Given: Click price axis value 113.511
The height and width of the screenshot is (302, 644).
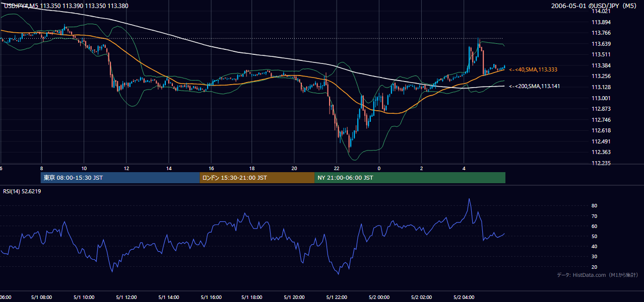Looking at the screenshot, I should [x=602, y=54].
